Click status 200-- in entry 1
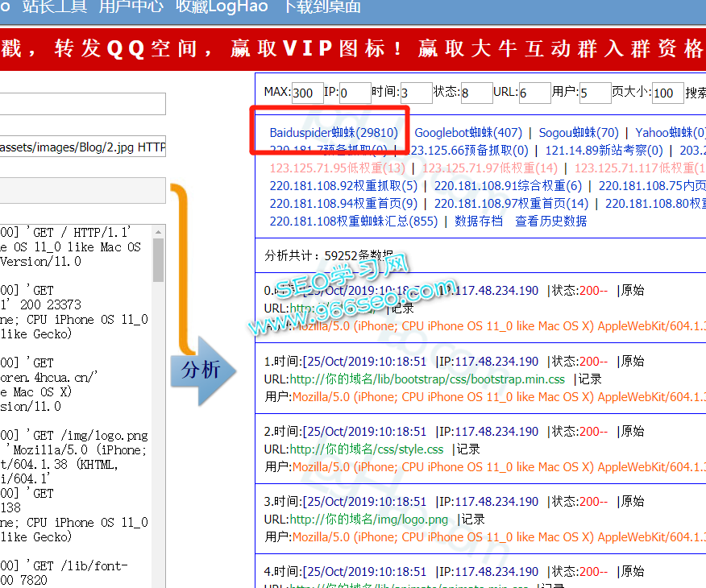706x588 pixels. coord(593,361)
